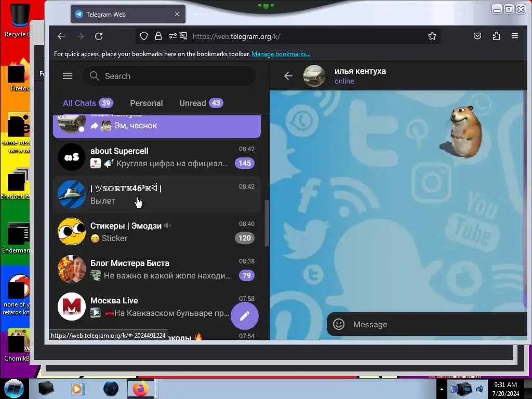Switch to the Personal folder tab
This screenshot has width=532, height=399.
click(x=146, y=103)
